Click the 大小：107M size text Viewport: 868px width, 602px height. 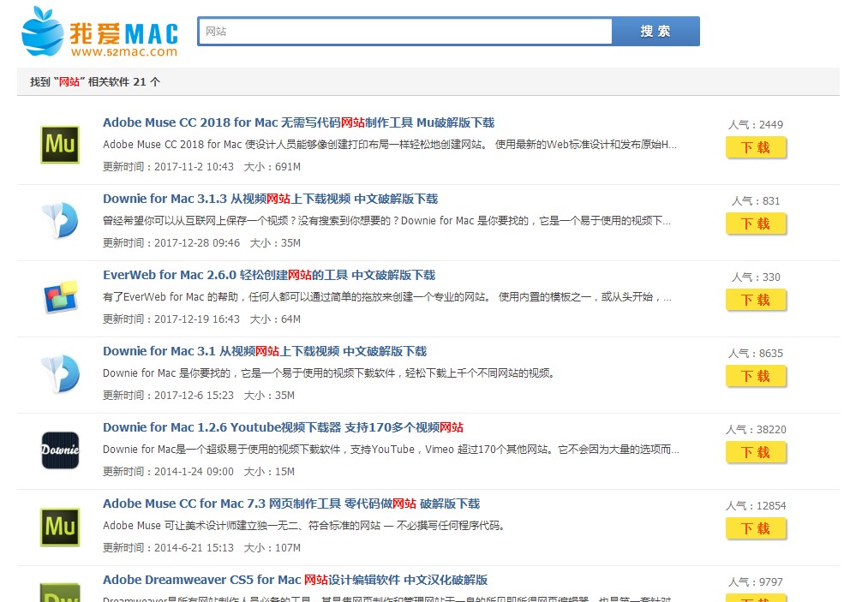click(272, 548)
